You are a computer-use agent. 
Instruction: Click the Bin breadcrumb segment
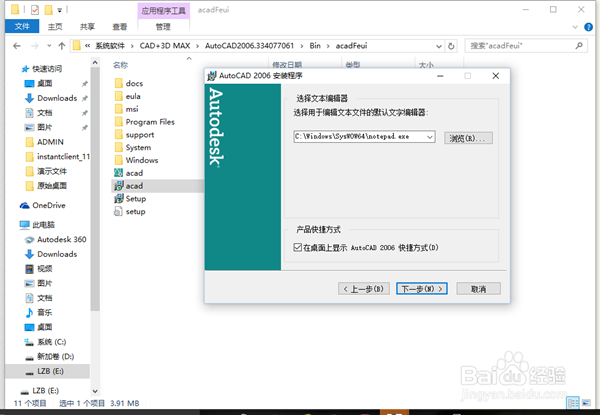tap(315, 46)
